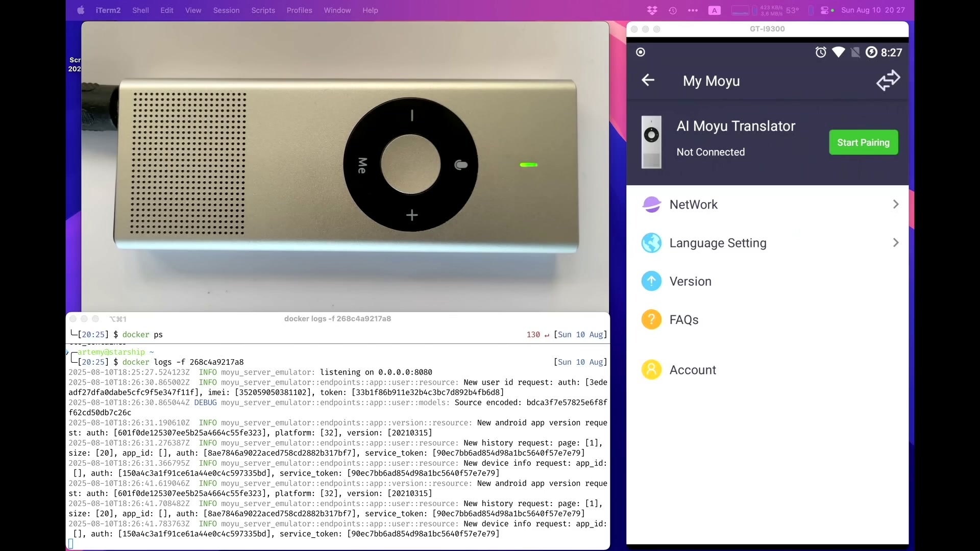
Task: Open the NetWork planet icon
Action: [651, 205]
